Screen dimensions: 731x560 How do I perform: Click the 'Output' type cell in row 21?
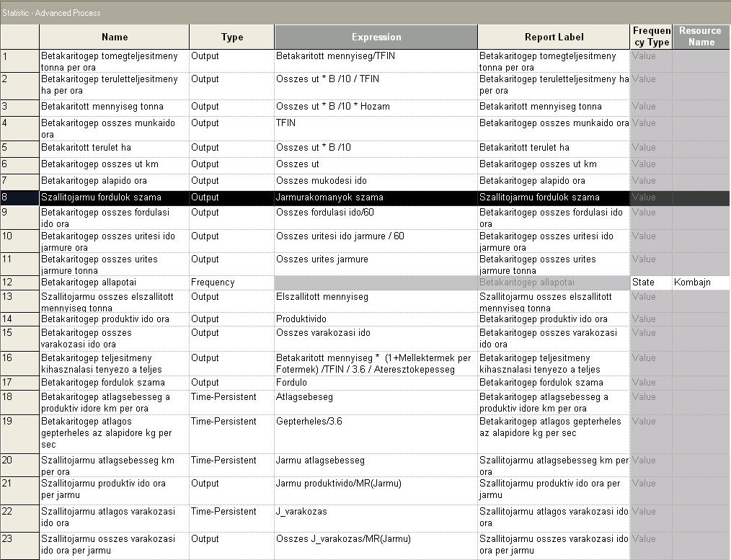pos(231,491)
